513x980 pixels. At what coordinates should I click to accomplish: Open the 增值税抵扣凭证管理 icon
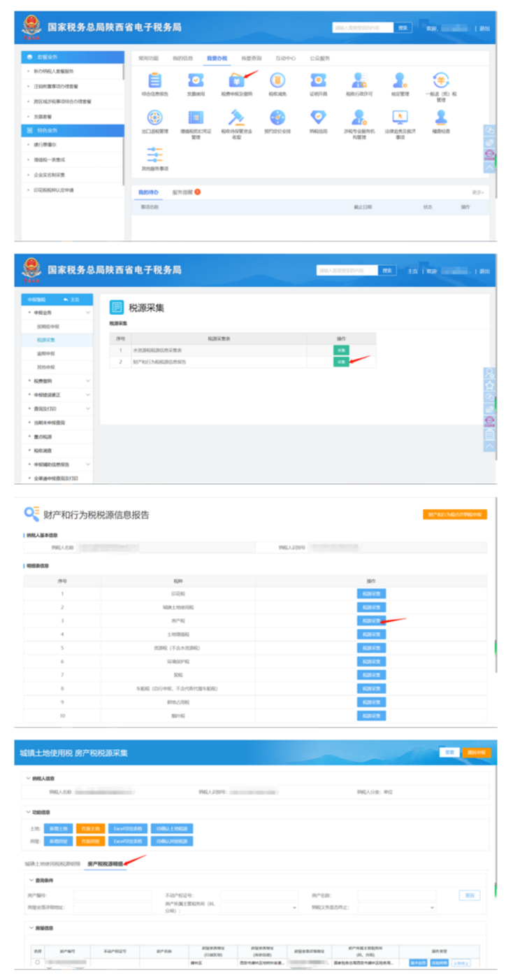coord(196,118)
